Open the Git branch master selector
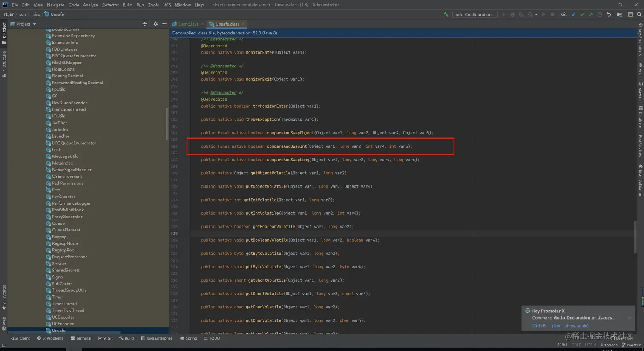 [x=631, y=345]
